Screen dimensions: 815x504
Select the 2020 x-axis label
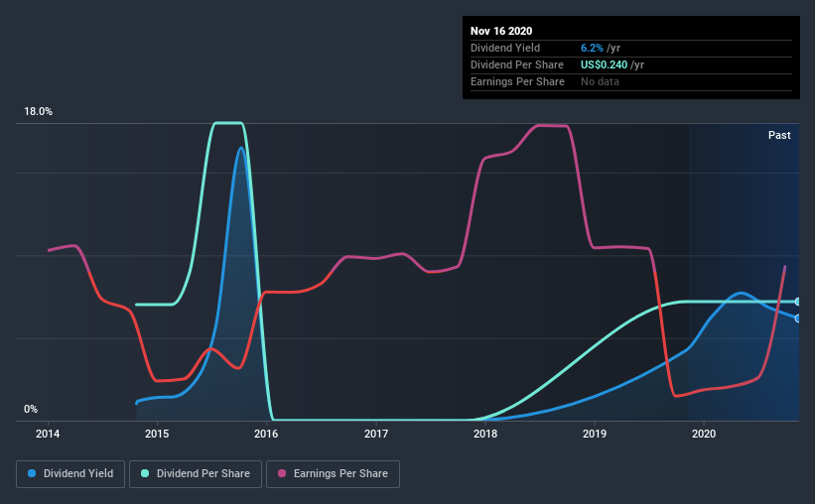[x=704, y=434]
